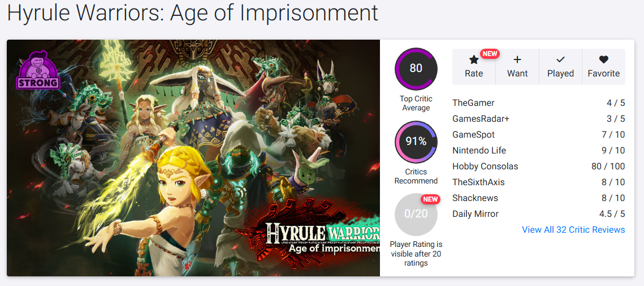Viewport: 644px width, 286px height.
Task: Click the plus Want icon
Action: [517, 60]
